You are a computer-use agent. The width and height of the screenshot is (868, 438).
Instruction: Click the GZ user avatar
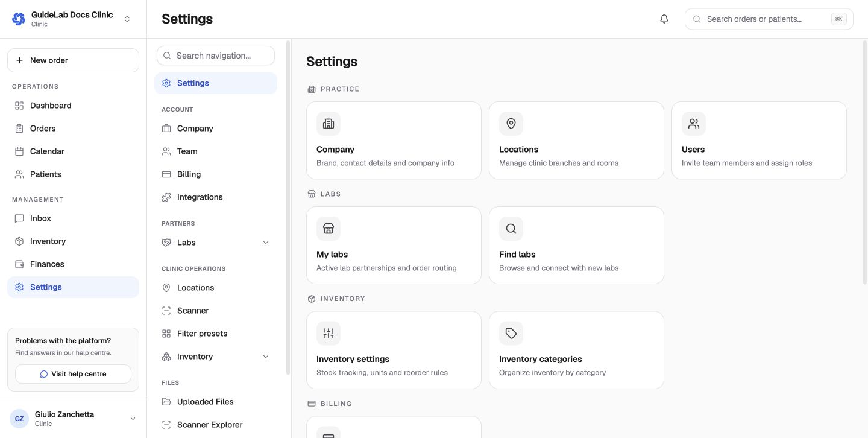pyautogui.click(x=19, y=419)
